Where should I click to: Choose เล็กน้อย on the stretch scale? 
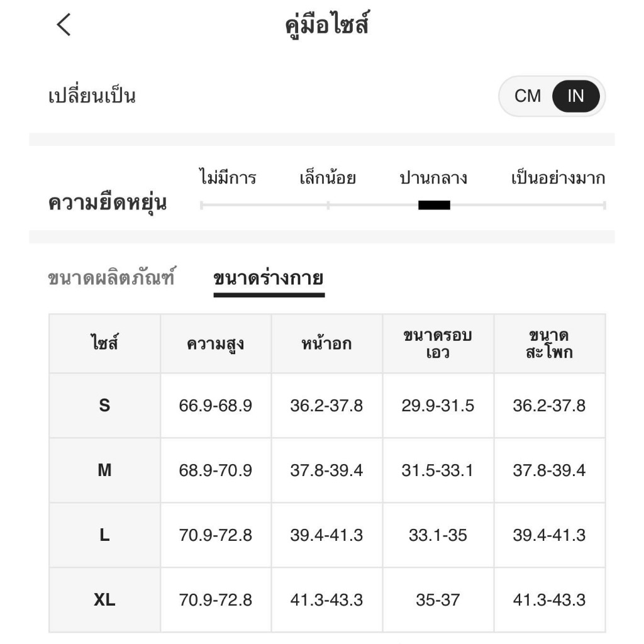click(326, 178)
